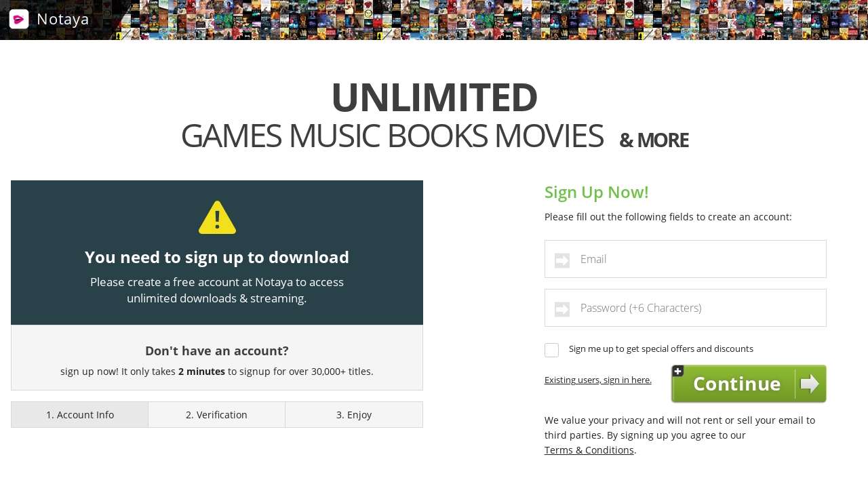Click the Sign Up Now heading
The image size is (868, 499).
pyautogui.click(x=597, y=192)
